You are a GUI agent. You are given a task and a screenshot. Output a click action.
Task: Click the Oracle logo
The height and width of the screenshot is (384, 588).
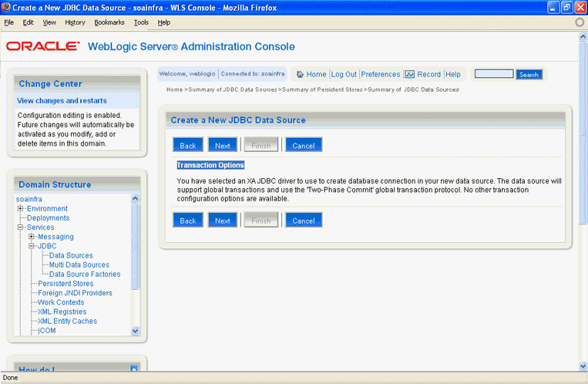point(43,46)
